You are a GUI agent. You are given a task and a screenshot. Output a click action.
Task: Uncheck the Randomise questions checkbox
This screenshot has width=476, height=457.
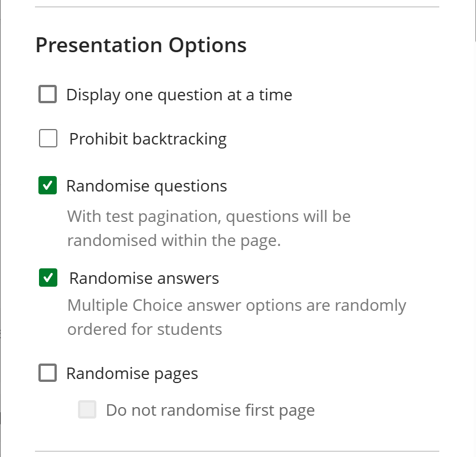coord(48,186)
